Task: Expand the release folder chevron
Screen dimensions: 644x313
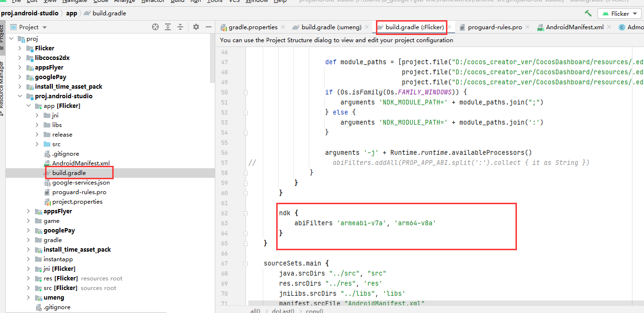Action: [37, 135]
